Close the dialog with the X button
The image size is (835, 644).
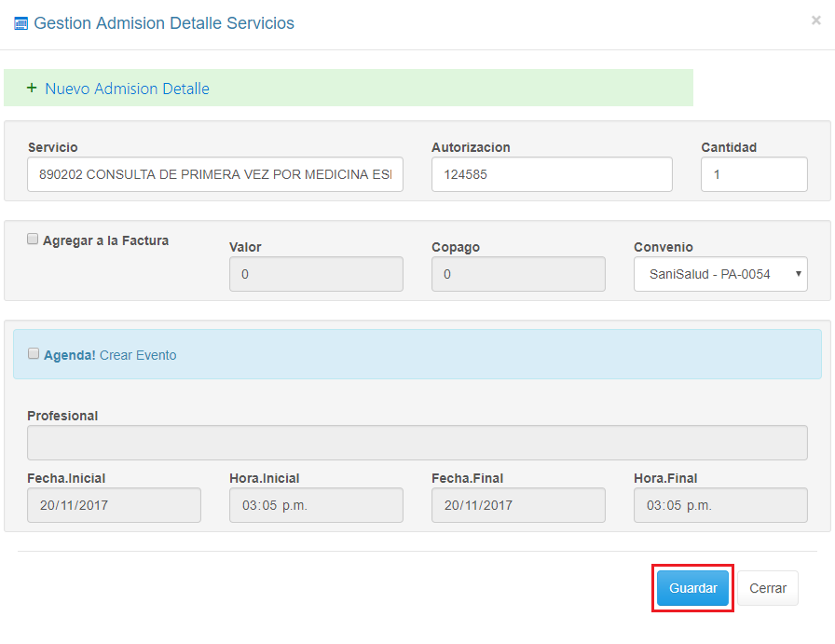(815, 21)
